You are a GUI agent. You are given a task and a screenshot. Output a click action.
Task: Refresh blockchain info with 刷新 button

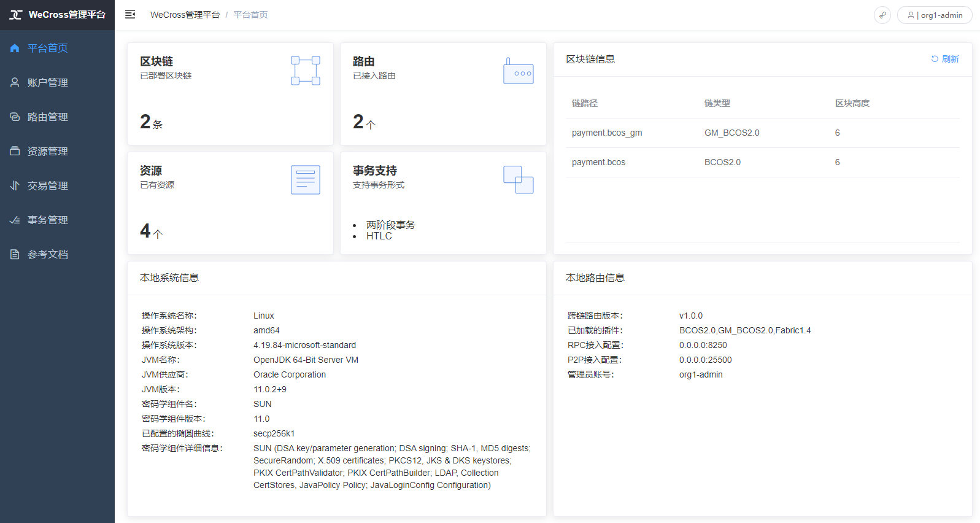point(945,59)
